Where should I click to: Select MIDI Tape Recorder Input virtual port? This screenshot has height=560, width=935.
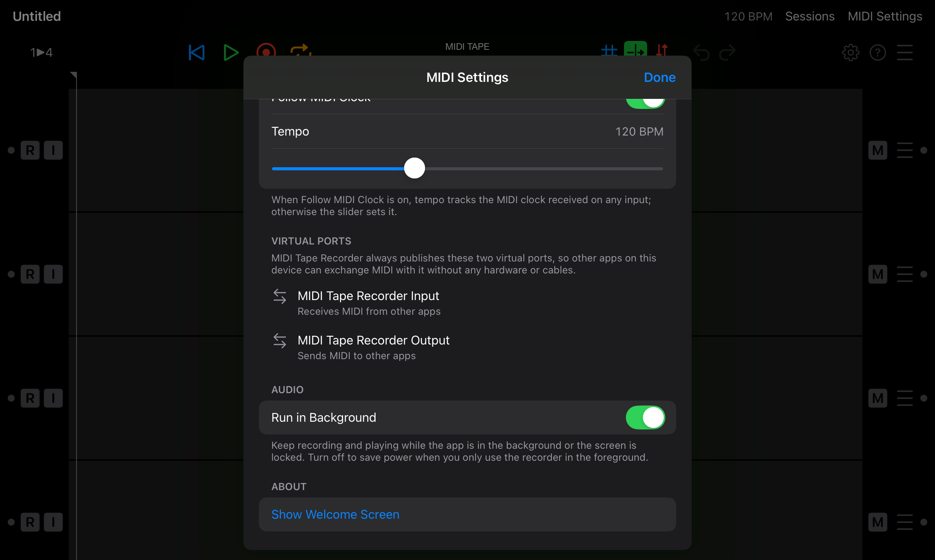(467, 303)
